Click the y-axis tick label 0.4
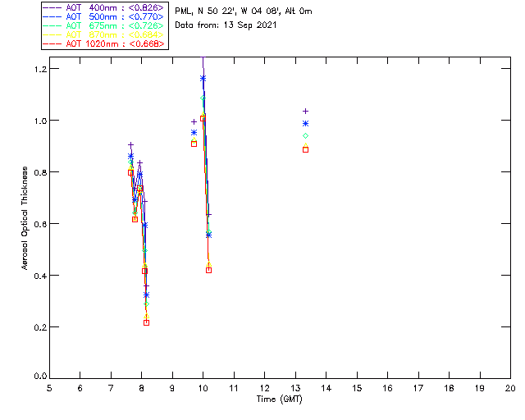The height and width of the screenshot is (420, 525). point(40,276)
